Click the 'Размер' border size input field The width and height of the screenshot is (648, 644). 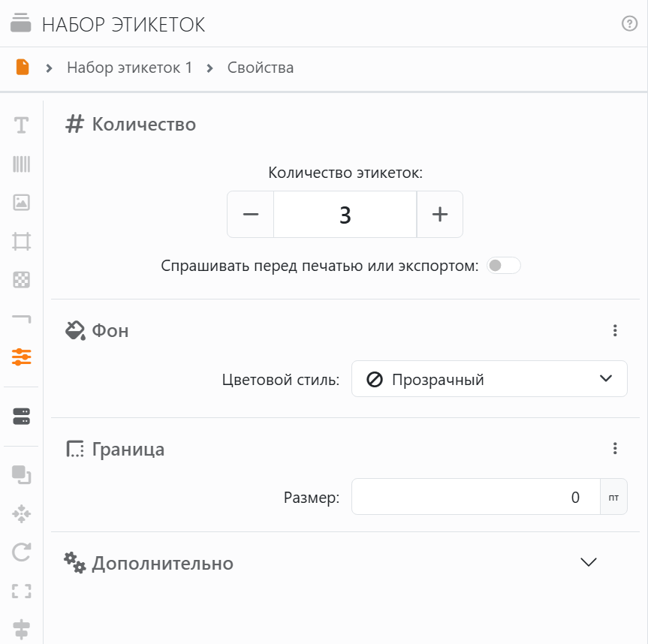[x=475, y=497]
